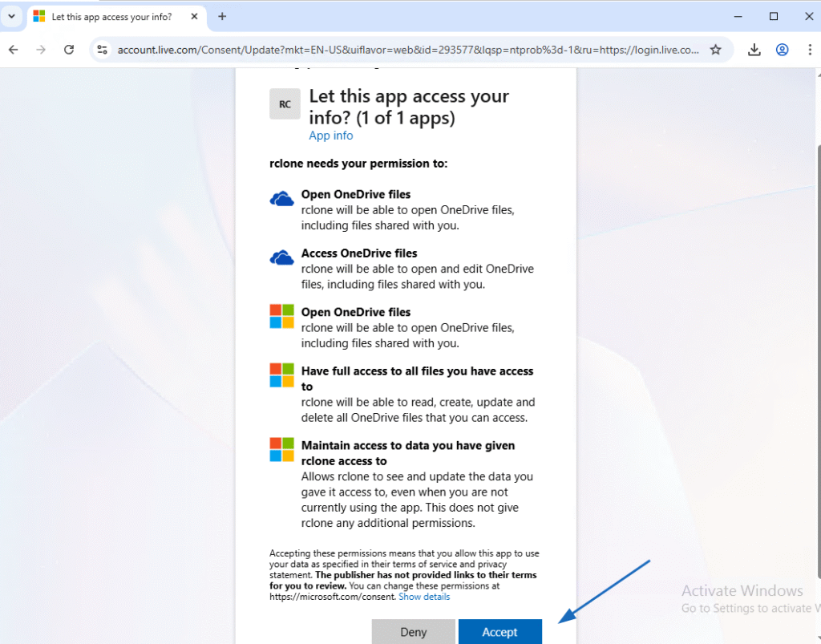Screen dimensions: 821x644
Task: Click the Accept button
Action: (x=499, y=631)
